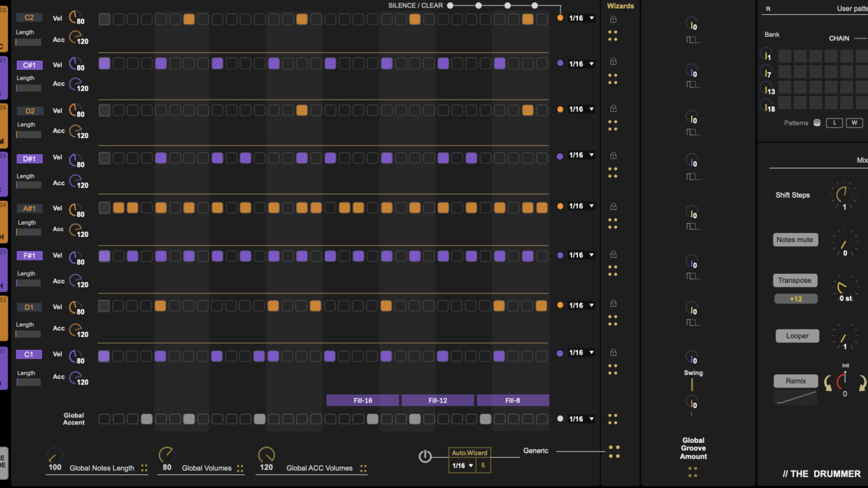Click the Generic wizard four-dot icon
868x488 pixels.
click(614, 452)
